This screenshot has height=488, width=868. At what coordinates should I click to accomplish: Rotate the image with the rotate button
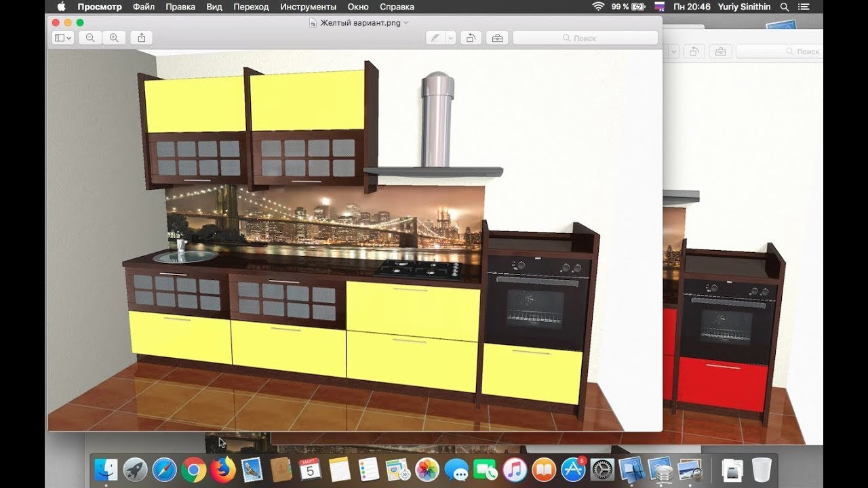471,38
